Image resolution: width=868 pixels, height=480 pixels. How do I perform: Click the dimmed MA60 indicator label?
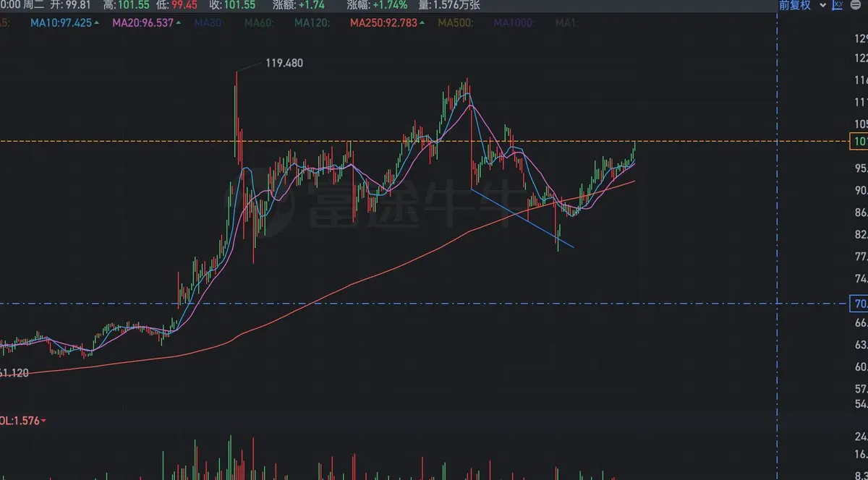pyautogui.click(x=260, y=22)
